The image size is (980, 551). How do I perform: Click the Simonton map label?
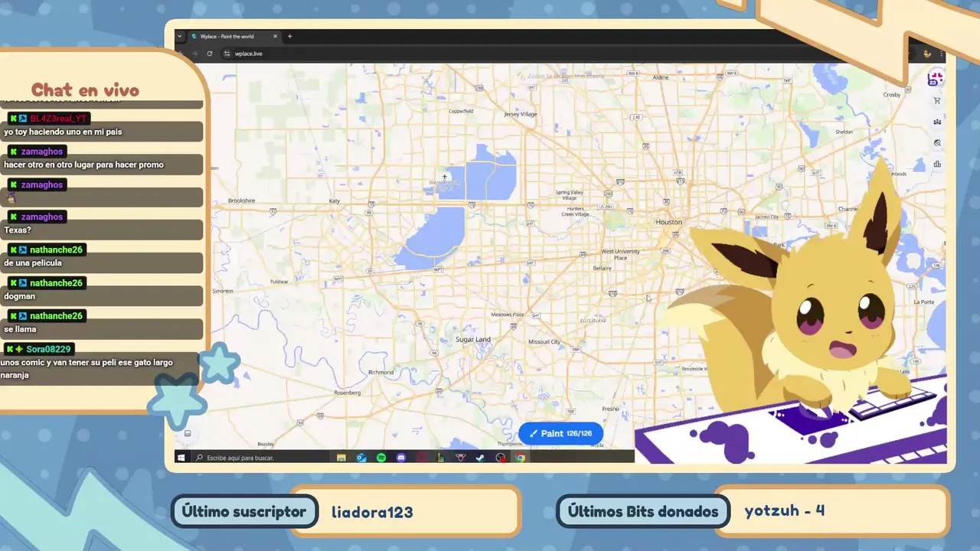click(x=223, y=291)
